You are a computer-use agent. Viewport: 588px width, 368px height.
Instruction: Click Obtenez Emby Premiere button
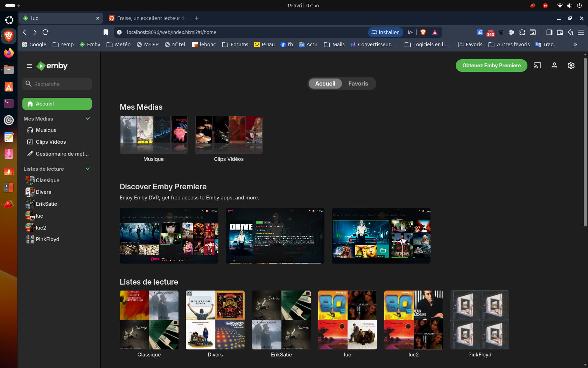coord(491,66)
